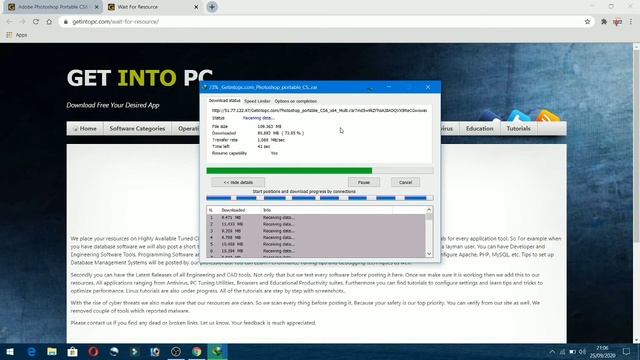Open Windows notification center
The image size is (640, 360).
click(x=627, y=351)
